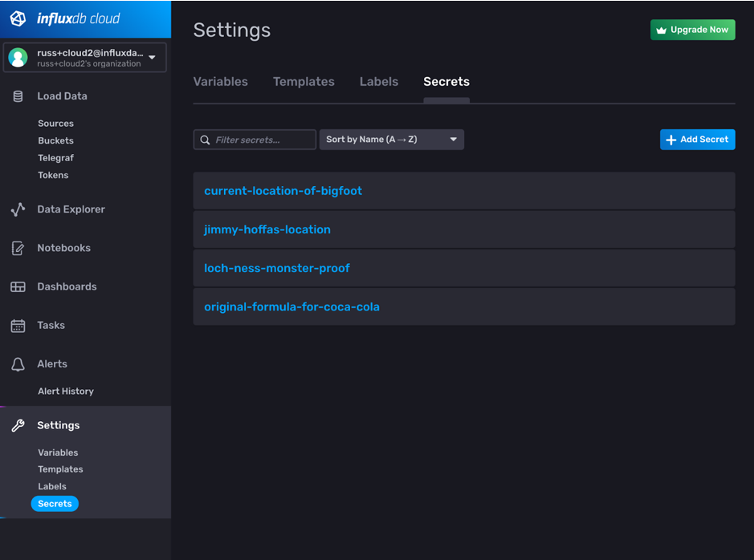The height and width of the screenshot is (560, 754).
Task: Click the Upgrade Now button
Action: pos(692,29)
